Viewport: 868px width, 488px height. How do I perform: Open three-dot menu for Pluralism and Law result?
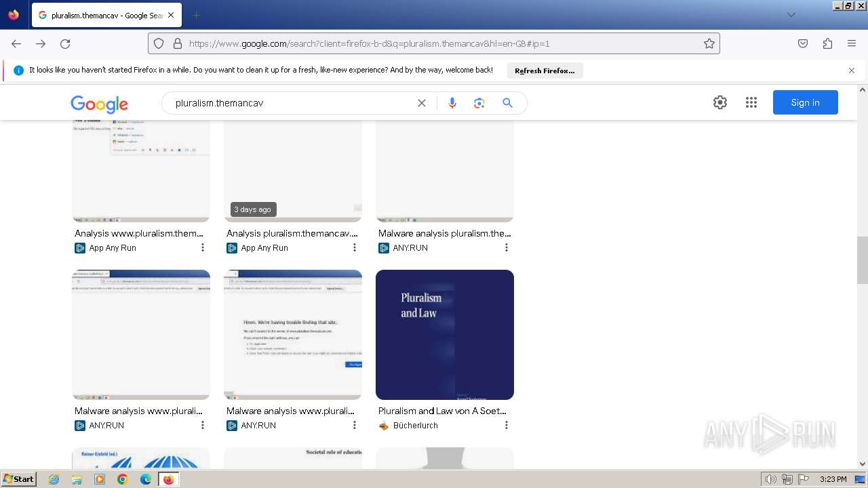click(506, 425)
